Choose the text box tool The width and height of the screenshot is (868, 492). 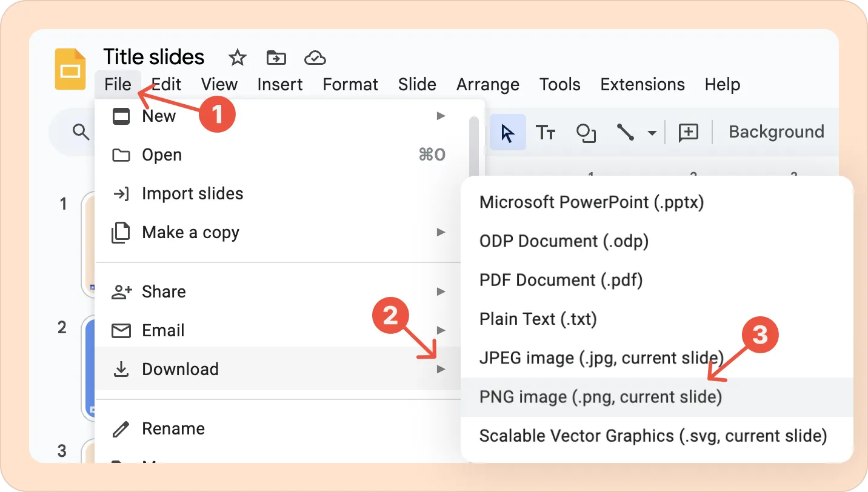pyautogui.click(x=546, y=132)
